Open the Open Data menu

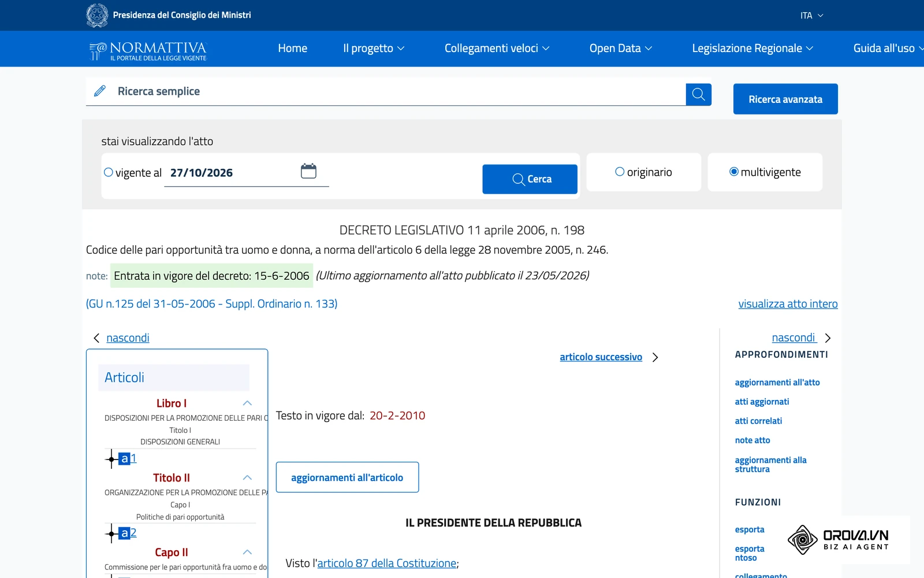tap(621, 49)
